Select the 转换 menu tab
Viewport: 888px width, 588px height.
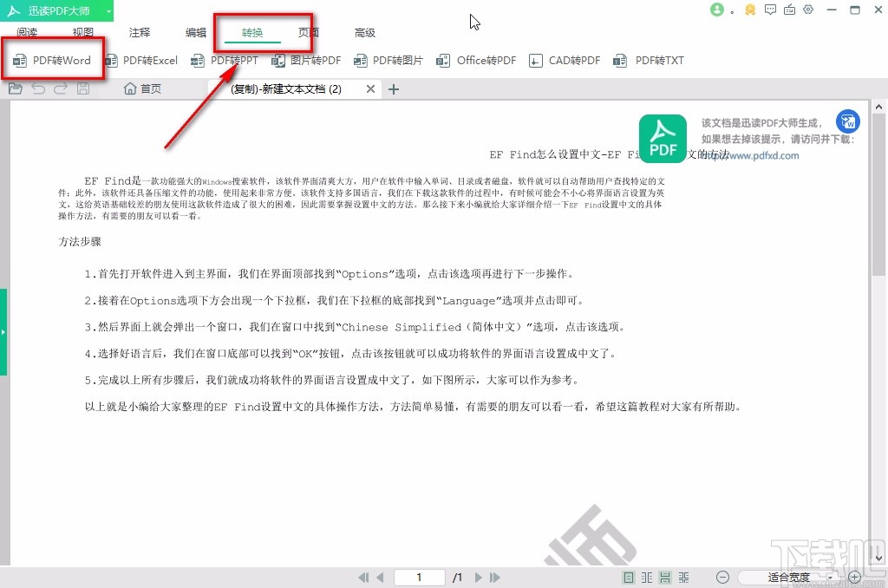(x=252, y=32)
